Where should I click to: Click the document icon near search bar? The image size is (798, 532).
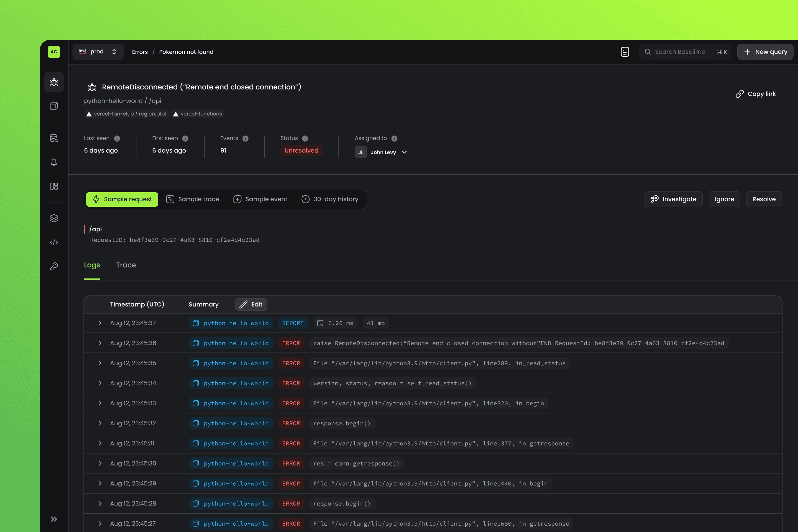pyautogui.click(x=625, y=52)
